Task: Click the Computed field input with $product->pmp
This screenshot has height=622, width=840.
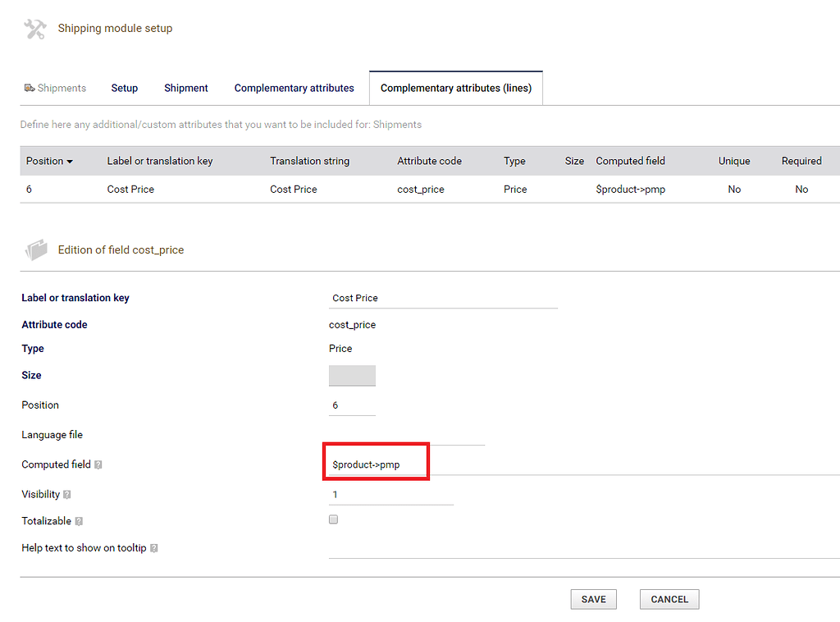Action: tap(584, 464)
